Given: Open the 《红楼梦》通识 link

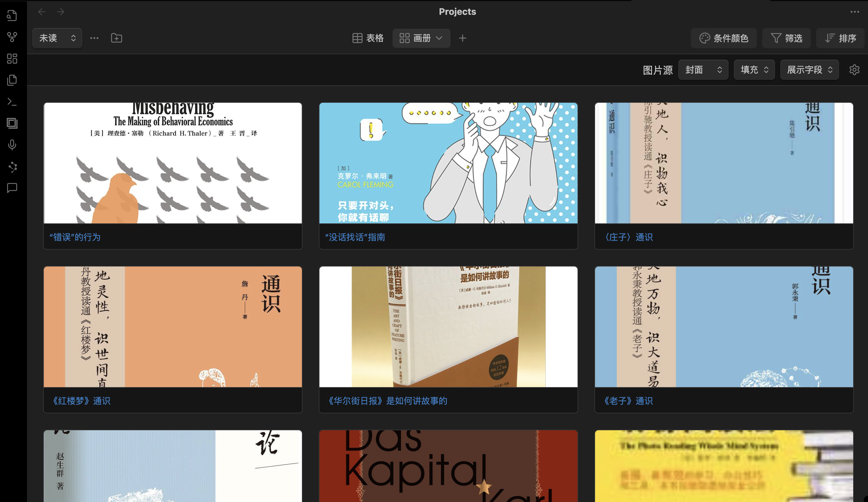Looking at the screenshot, I should (x=81, y=401).
